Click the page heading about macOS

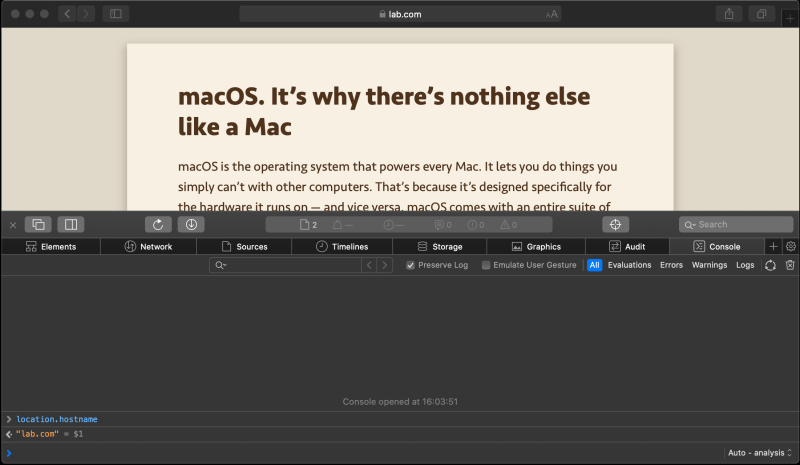pyautogui.click(x=384, y=111)
